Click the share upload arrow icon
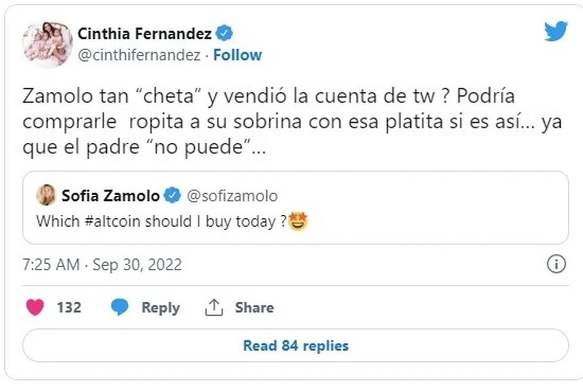This screenshot has width=583, height=392. pos(214,308)
